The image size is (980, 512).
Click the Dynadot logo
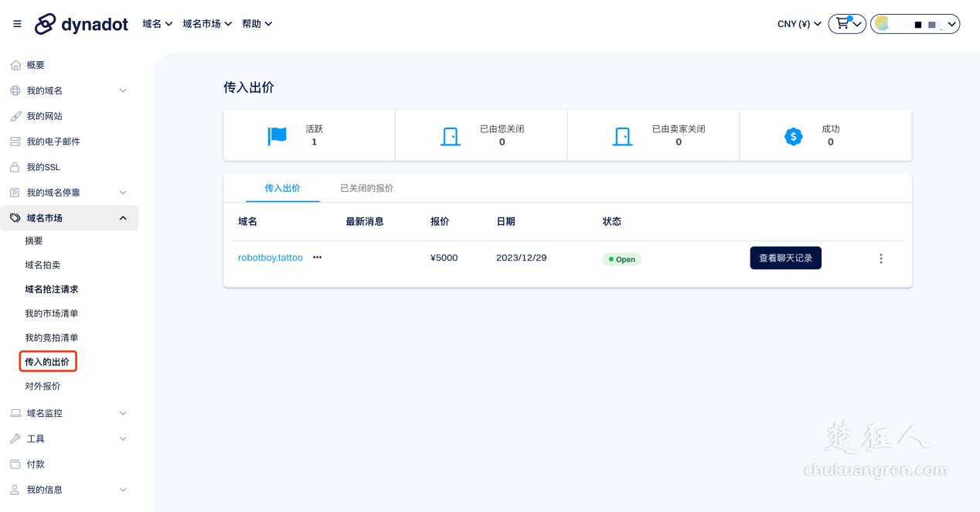[80, 23]
